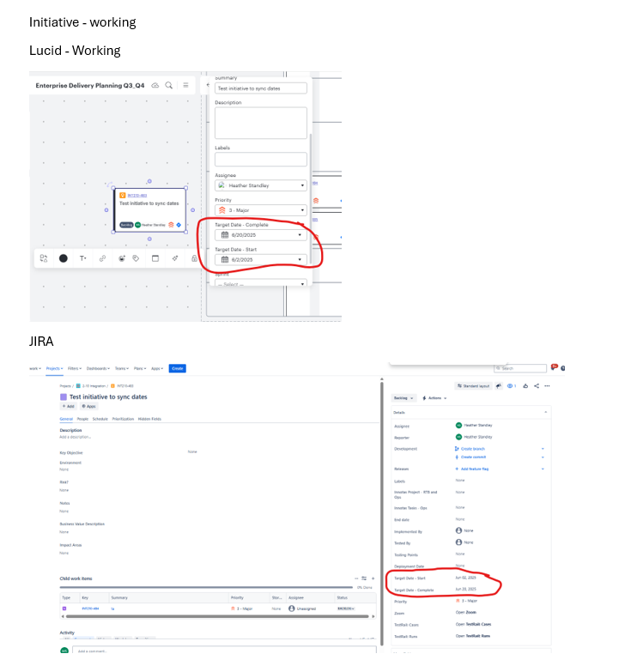637x672 pixels.
Task: Click the Labels input field in Lucid panel
Action: point(261,159)
